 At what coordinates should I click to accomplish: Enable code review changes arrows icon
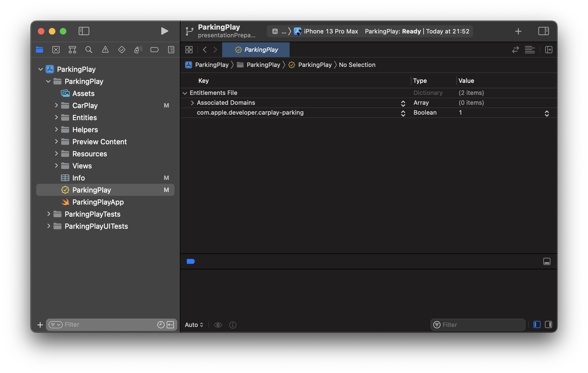[x=516, y=50]
